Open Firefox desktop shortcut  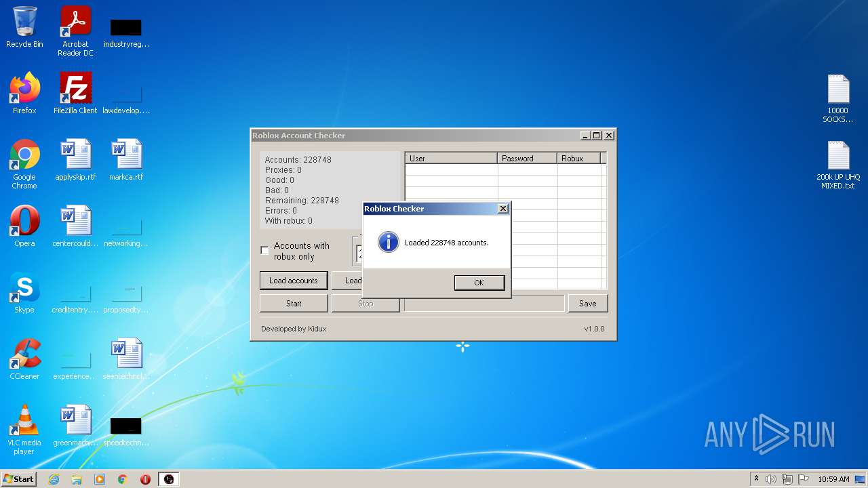click(x=24, y=94)
